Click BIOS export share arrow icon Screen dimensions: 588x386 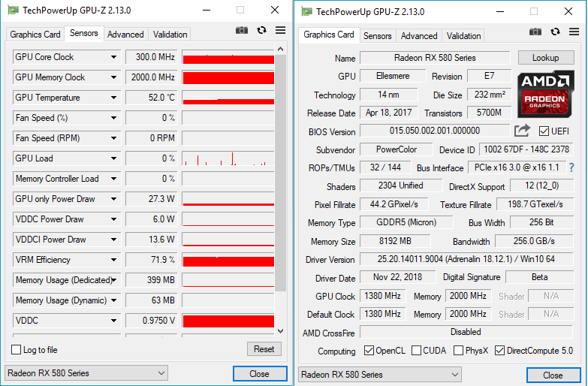522,131
